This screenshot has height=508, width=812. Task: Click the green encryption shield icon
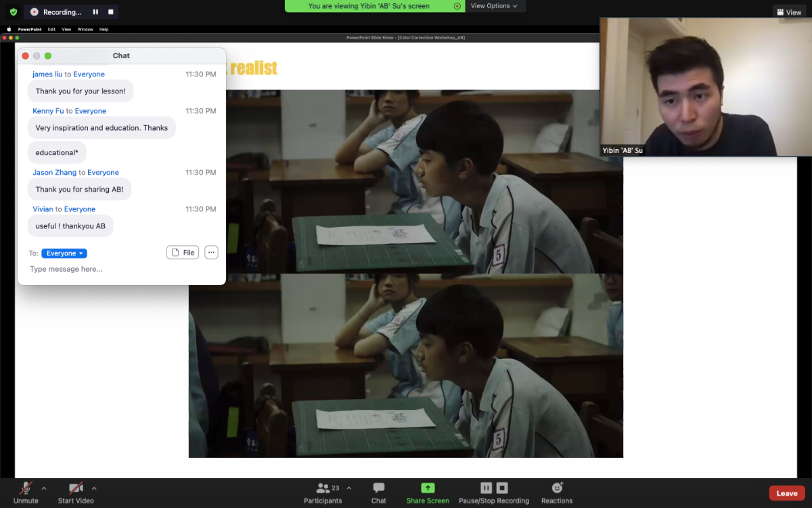13,12
